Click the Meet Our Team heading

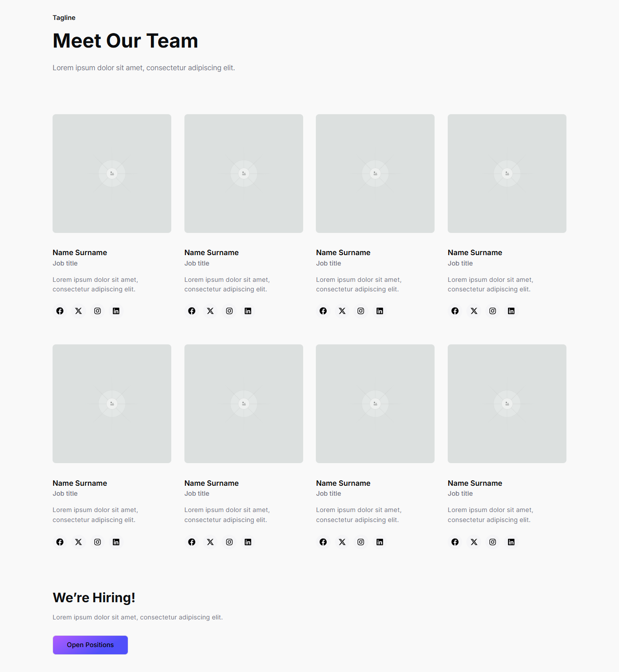125,41
